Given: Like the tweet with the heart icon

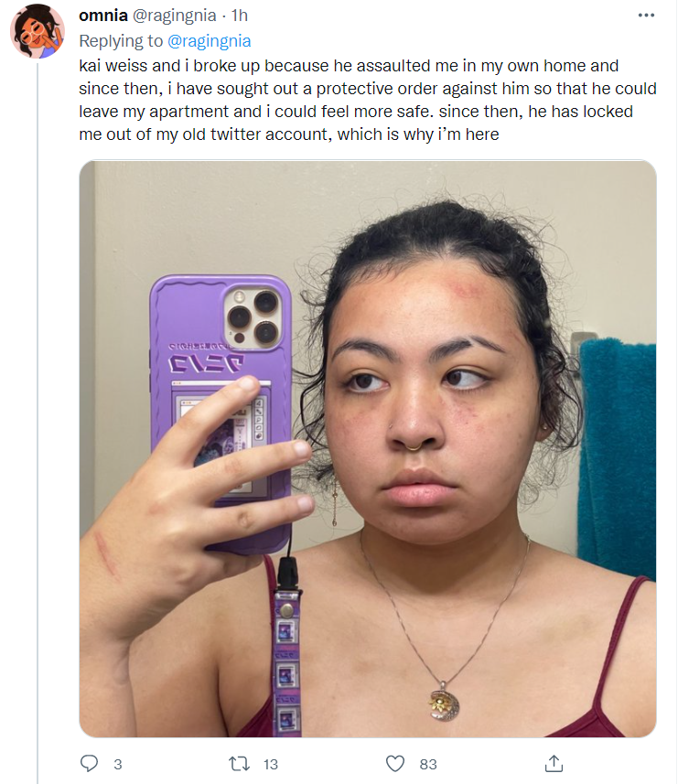Looking at the screenshot, I should point(395,764).
